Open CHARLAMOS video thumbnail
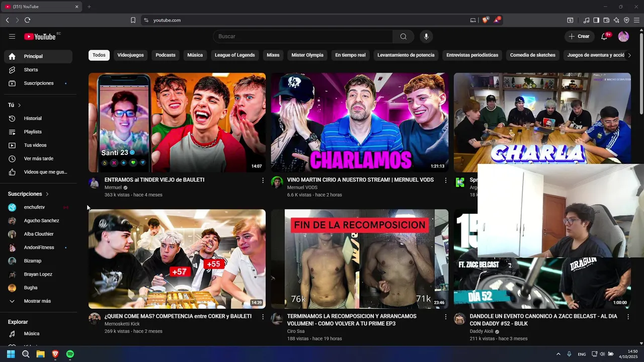The image size is (644, 362). point(360,122)
